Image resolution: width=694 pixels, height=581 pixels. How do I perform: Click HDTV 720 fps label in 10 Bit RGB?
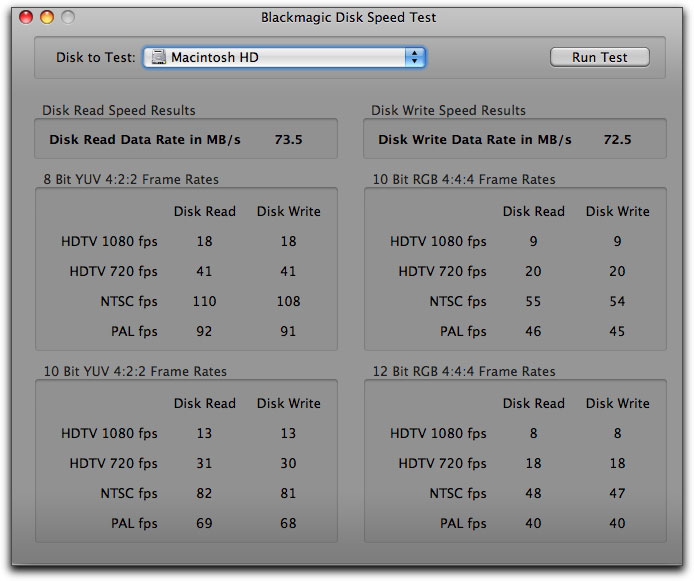pyautogui.click(x=442, y=271)
